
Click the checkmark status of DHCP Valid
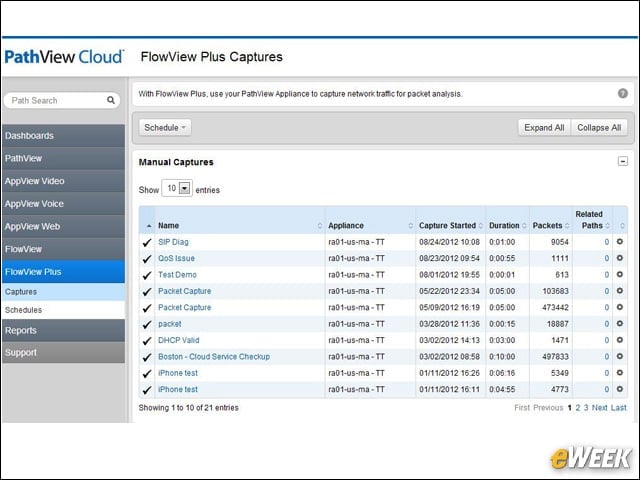[147, 340]
